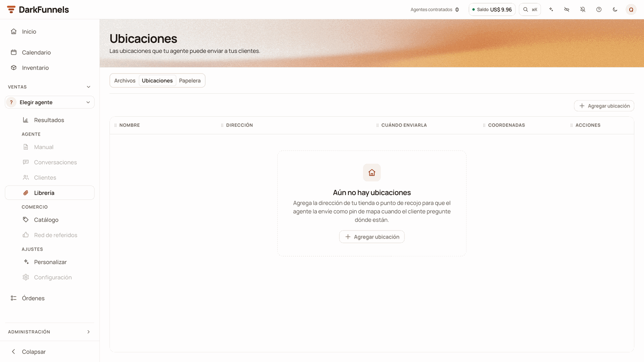Switch to the Papelera tab
The width and height of the screenshot is (644, 362).
190,80
